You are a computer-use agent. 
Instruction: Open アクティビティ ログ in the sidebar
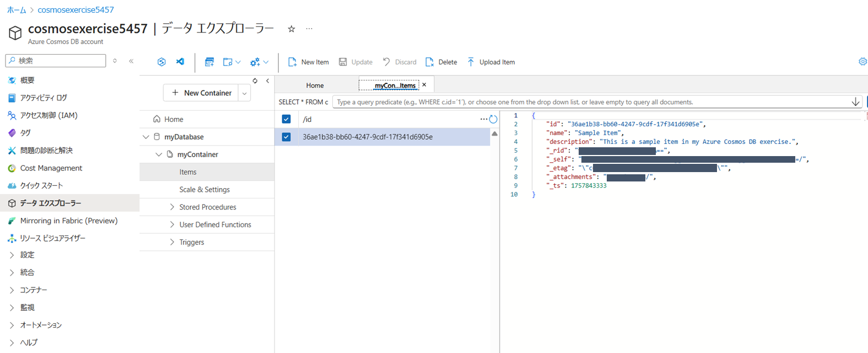(43, 98)
